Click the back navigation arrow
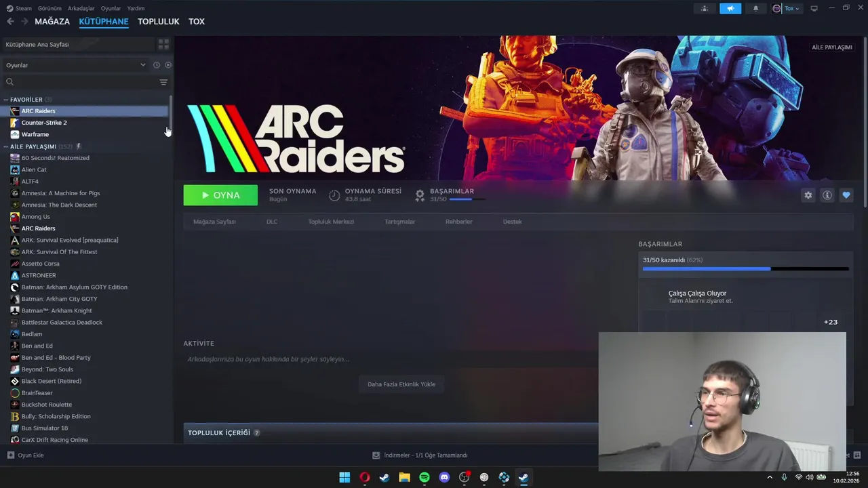This screenshot has height=488, width=868. coord(10,22)
